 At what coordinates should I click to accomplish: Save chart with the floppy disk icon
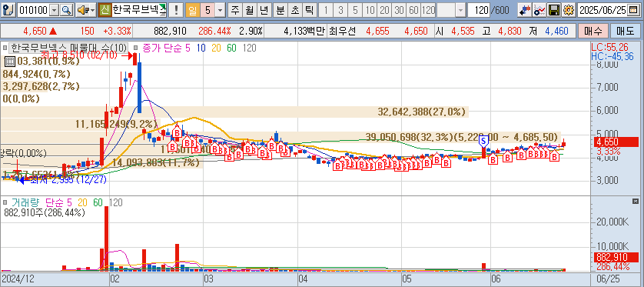click(x=554, y=10)
